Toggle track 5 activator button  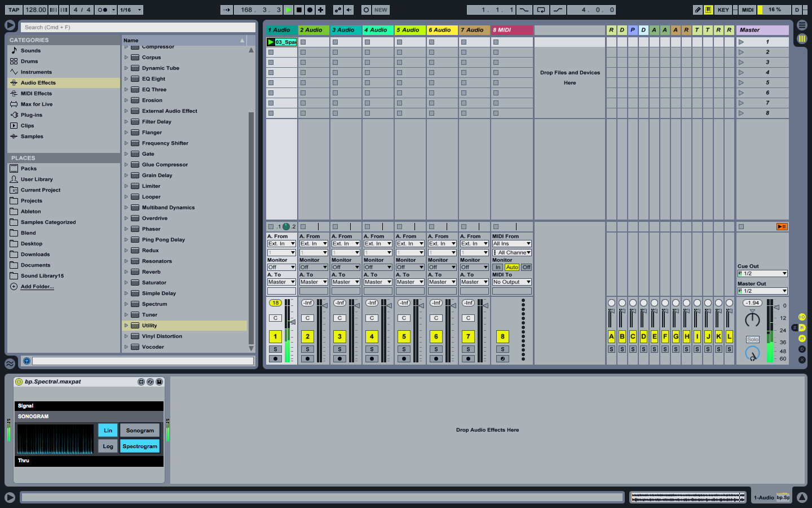[x=404, y=337]
